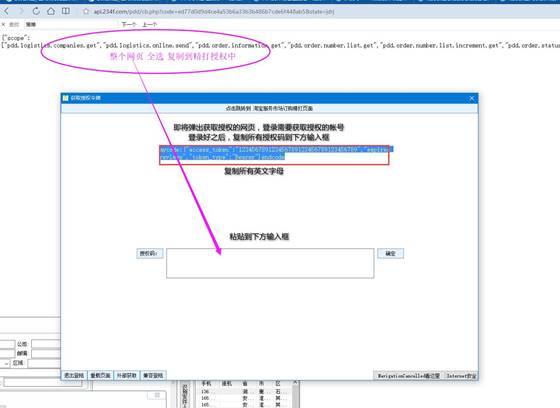
Task: Click 上一个 in the find bar
Action: click(x=149, y=24)
